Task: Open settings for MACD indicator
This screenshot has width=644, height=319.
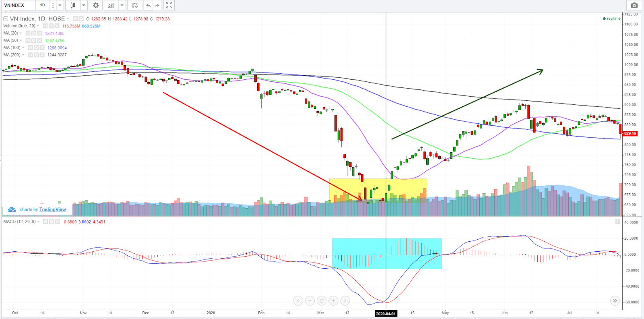Action: click(x=51, y=222)
